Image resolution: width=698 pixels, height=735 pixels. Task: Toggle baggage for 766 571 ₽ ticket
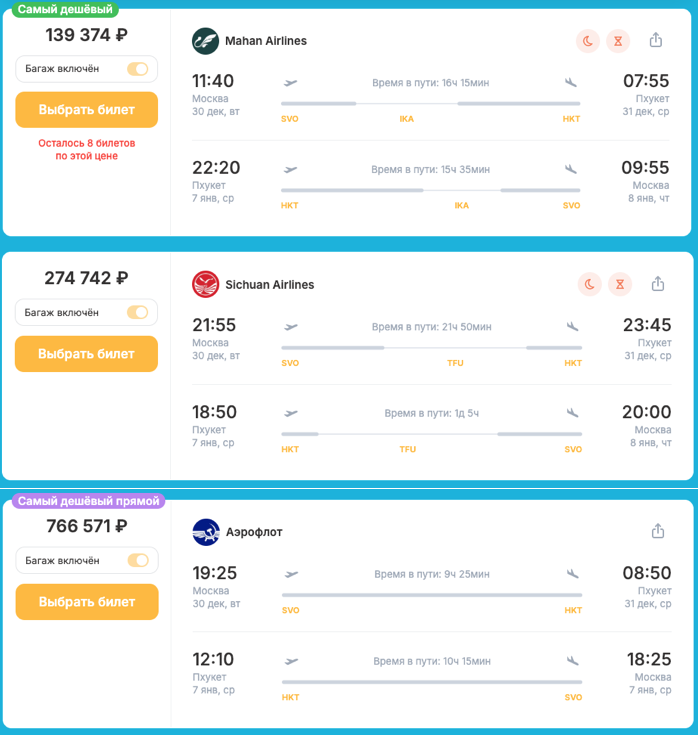click(137, 560)
